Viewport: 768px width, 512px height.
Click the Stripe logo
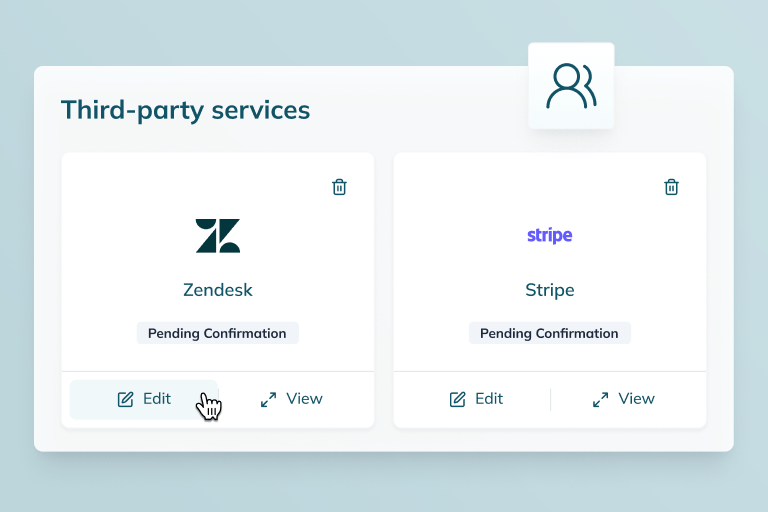[x=550, y=235]
